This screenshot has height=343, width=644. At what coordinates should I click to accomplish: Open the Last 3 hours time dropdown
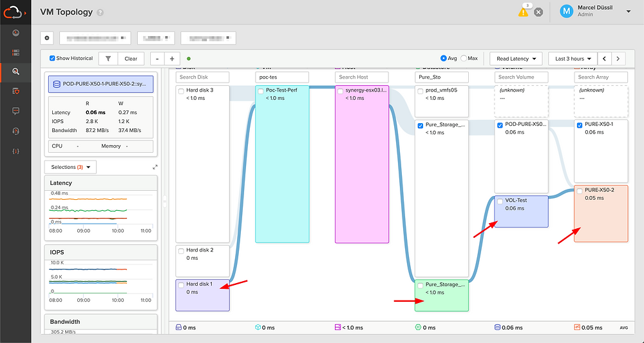573,59
